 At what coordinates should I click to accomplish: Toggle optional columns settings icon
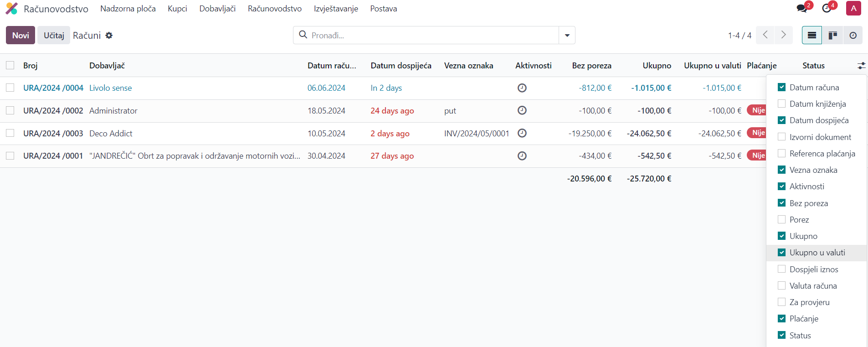(861, 66)
